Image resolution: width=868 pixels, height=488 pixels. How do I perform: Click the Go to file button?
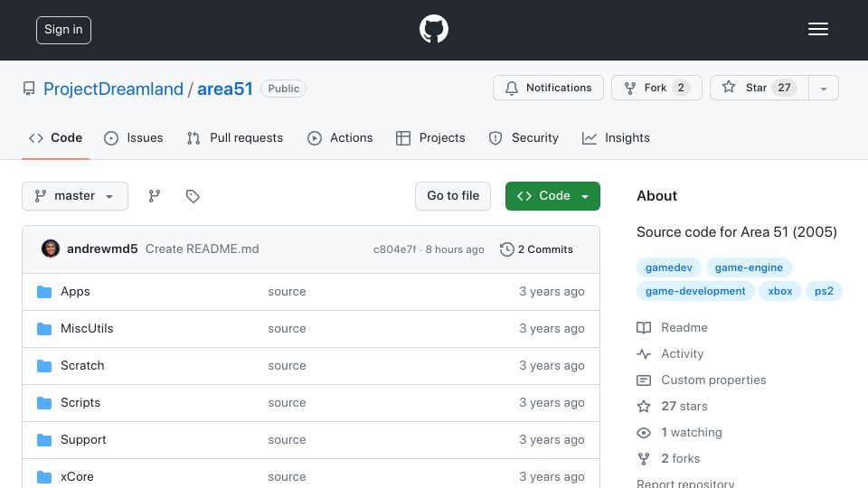(x=453, y=196)
